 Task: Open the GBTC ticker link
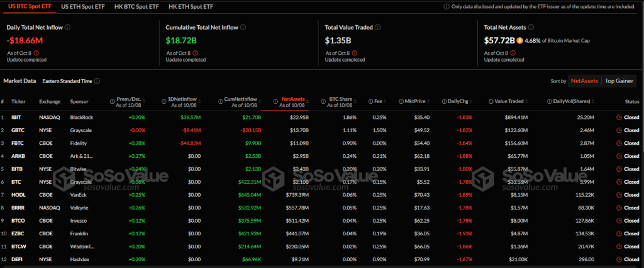click(18, 130)
